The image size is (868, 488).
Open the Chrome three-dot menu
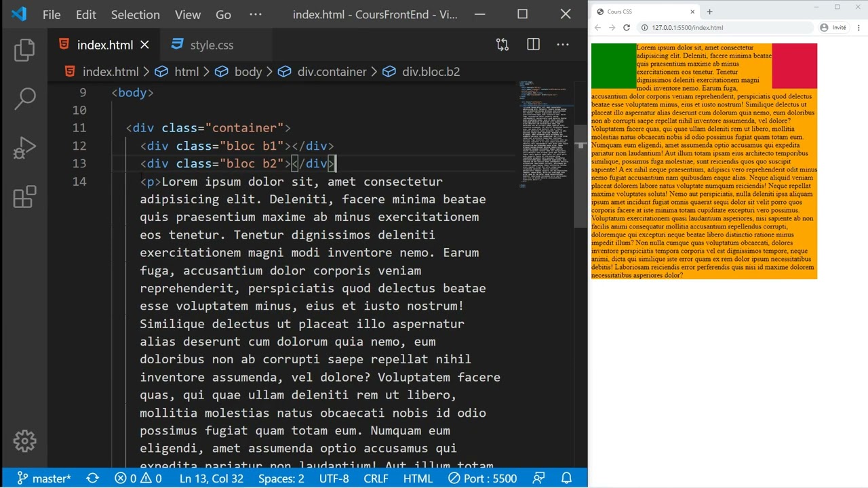[859, 28]
